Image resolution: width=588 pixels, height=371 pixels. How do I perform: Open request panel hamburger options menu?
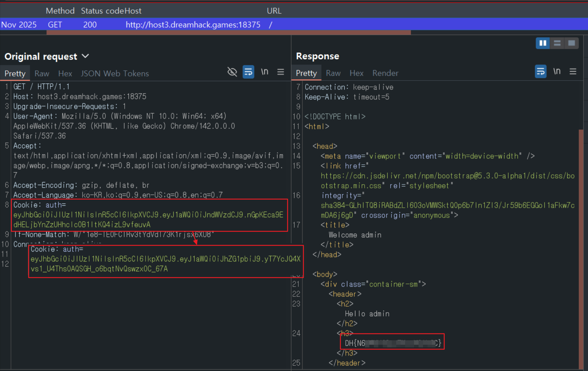coord(280,72)
